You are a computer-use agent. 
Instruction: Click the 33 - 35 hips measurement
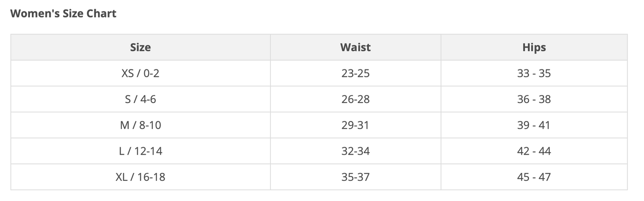click(x=534, y=73)
